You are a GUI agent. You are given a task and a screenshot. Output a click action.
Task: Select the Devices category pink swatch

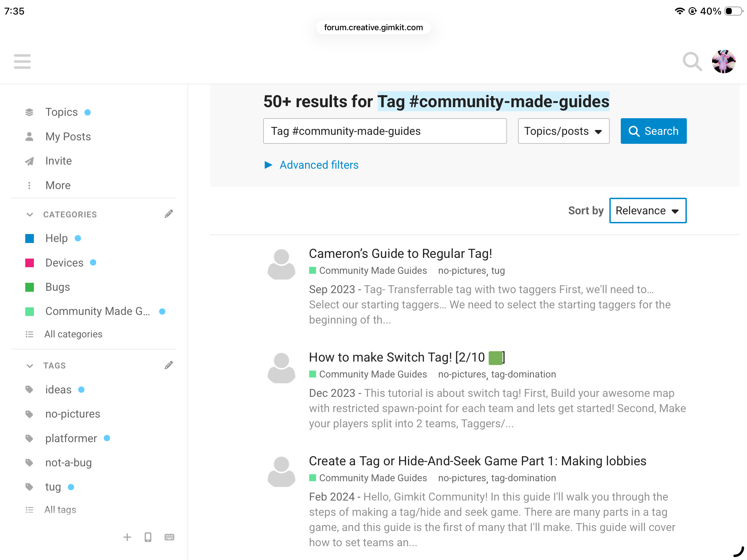click(30, 263)
